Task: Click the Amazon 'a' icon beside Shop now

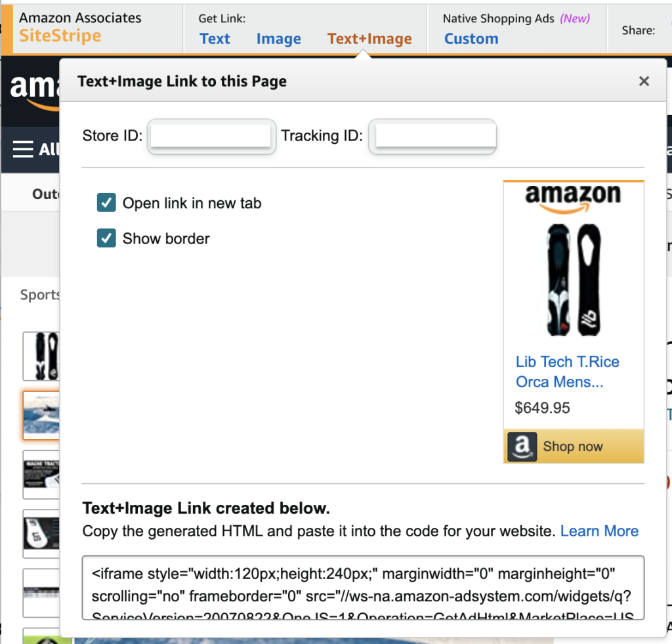Action: 522,447
